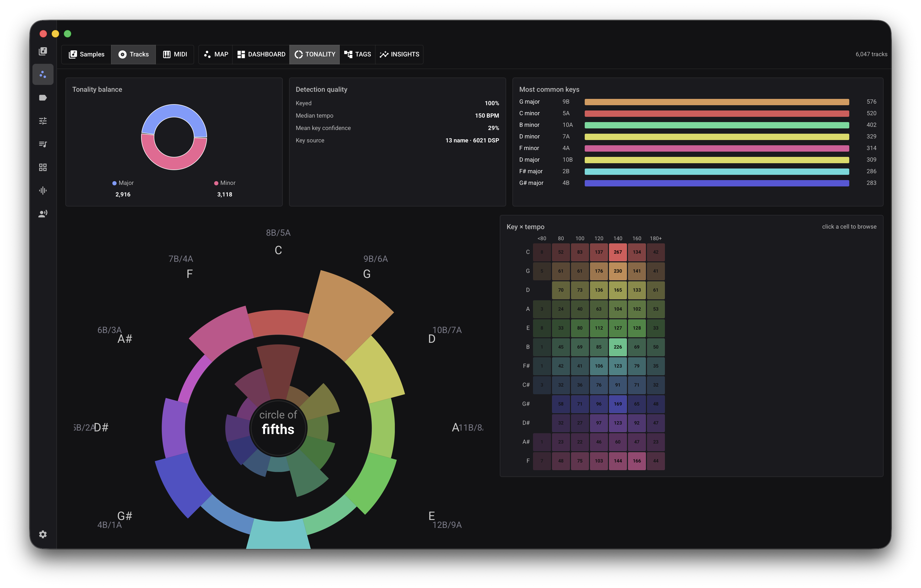Click the D minor 7A row label

coord(544,137)
